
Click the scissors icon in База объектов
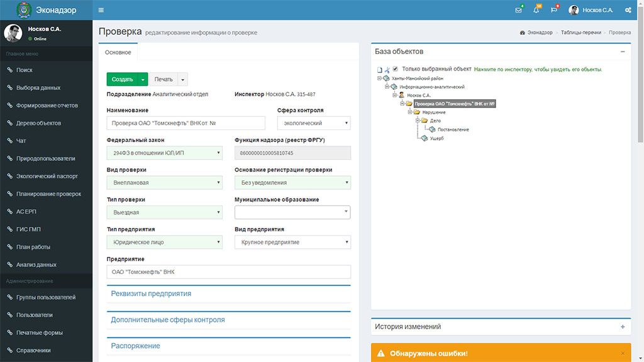click(387, 69)
